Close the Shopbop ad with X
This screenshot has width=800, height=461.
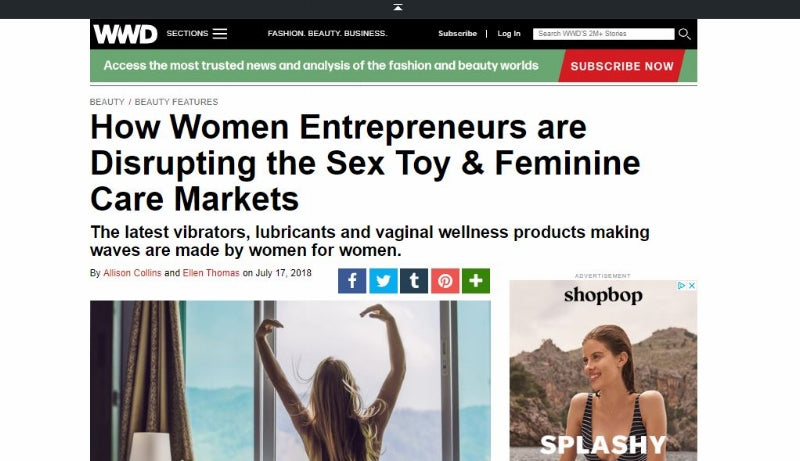coord(692,286)
